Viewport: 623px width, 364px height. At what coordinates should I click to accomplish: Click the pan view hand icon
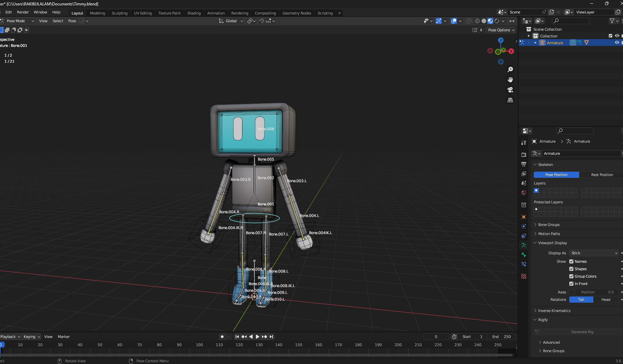pyautogui.click(x=510, y=80)
